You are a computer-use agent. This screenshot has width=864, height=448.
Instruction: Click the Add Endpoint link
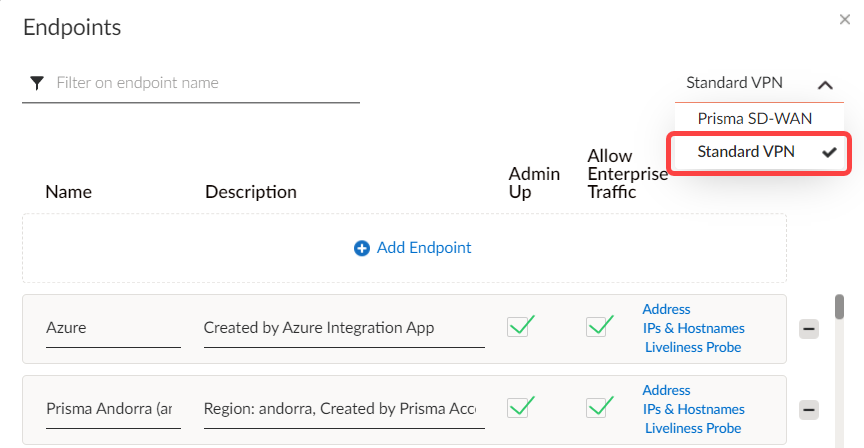[x=423, y=248]
